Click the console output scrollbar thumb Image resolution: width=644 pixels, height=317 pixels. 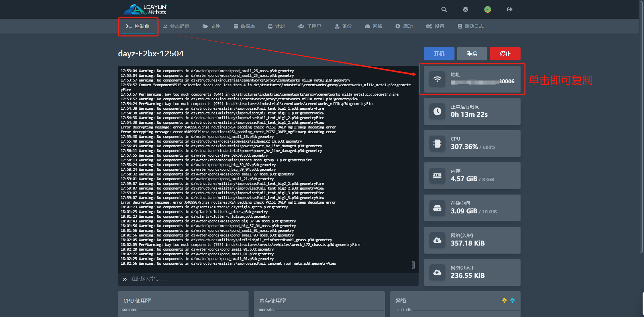[413, 265]
